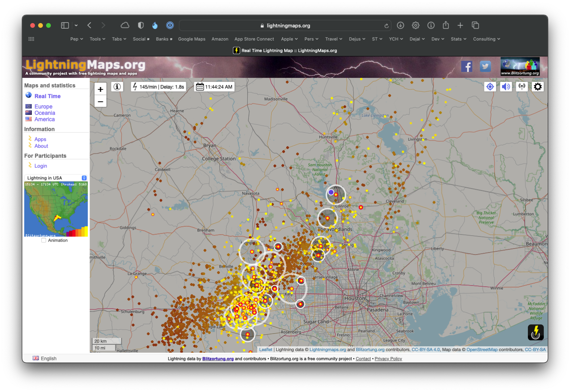
Task: Open Safari downloads icon
Action: [x=401, y=25]
